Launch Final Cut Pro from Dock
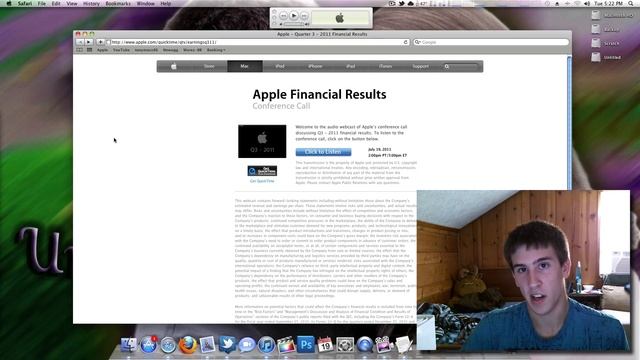 286,345
